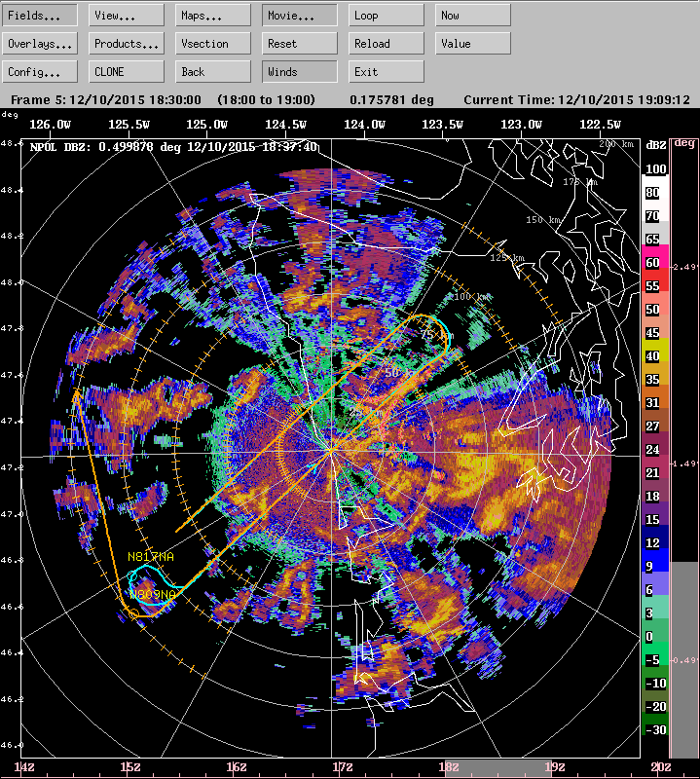
Task: Open the Overlays... menu
Action: pos(40,44)
